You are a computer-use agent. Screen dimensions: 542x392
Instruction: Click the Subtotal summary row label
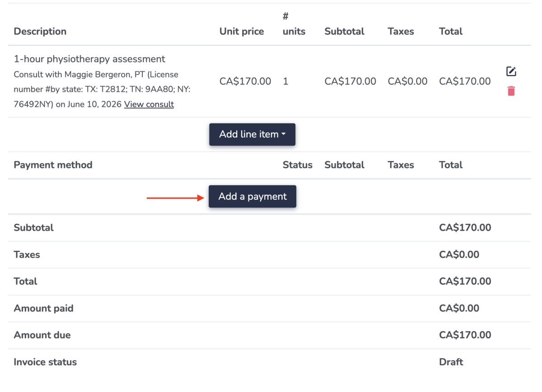point(33,228)
